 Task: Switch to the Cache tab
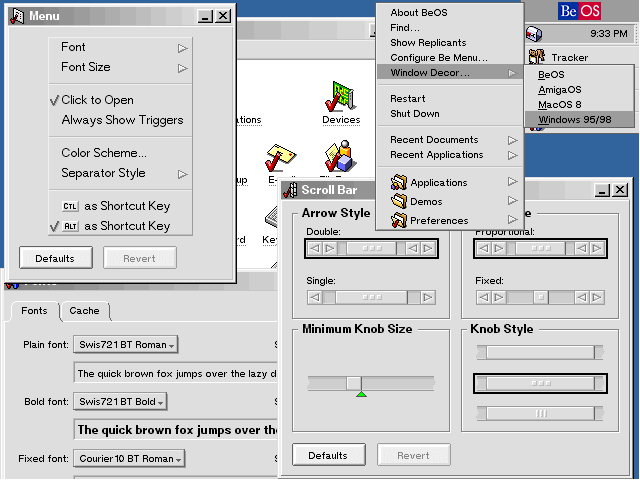[x=84, y=311]
